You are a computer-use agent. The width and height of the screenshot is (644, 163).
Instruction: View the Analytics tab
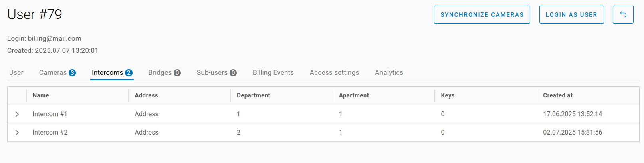point(389,72)
